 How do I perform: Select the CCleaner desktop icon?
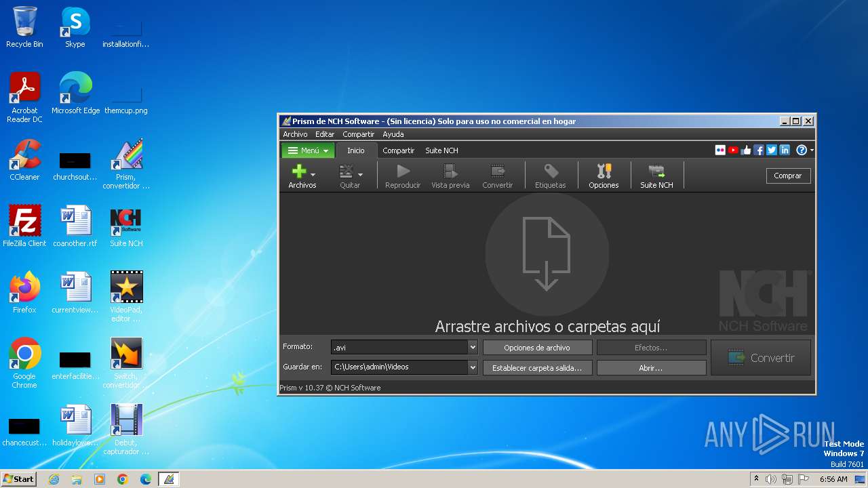tap(24, 160)
